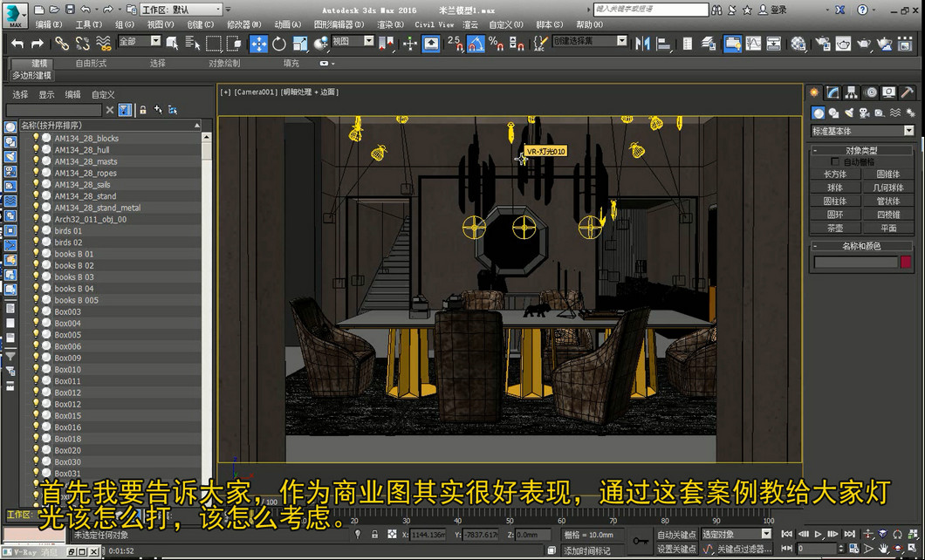Activate the Rotate tool
Image resolution: width=925 pixels, height=560 pixels.
[x=279, y=44]
